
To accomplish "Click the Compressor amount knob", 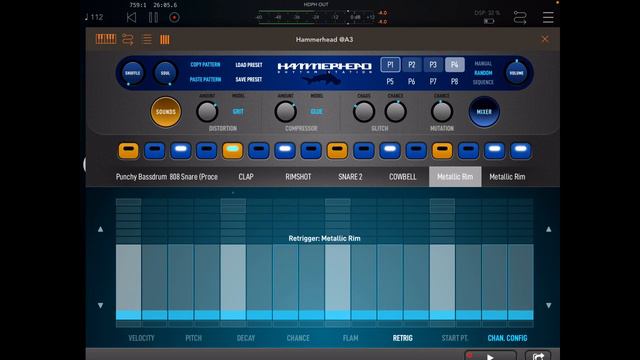I will point(285,111).
